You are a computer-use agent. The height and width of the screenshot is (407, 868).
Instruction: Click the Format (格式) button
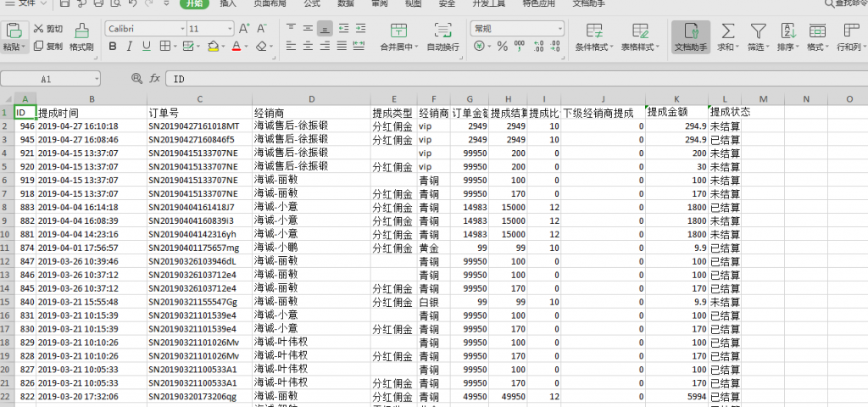(x=818, y=37)
